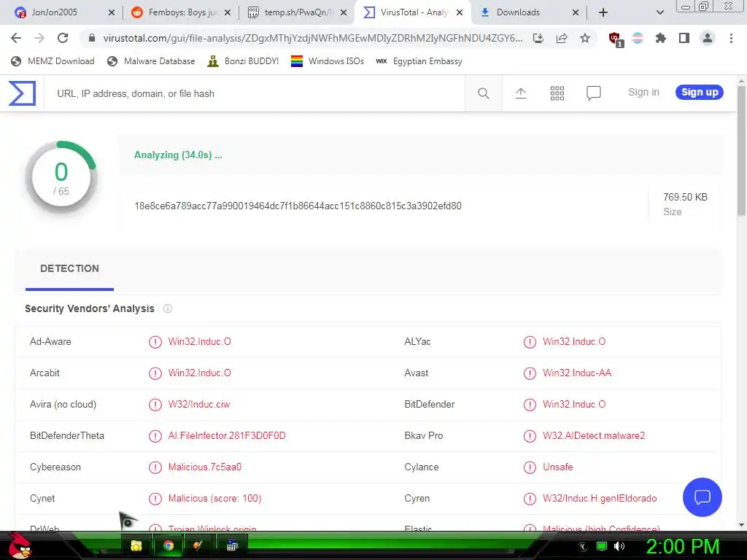
Task: Click the file hash 18e8ce6a789acc... text
Action: [x=298, y=206]
